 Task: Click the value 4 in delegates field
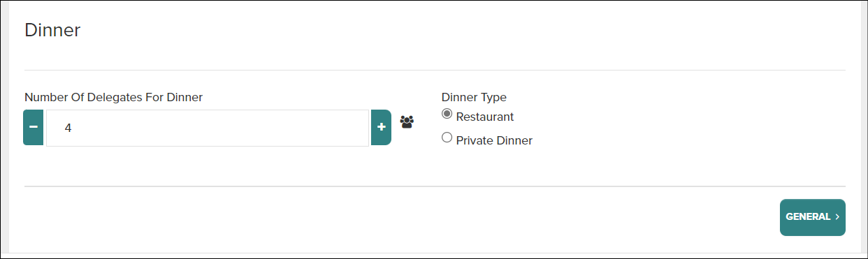tap(68, 128)
